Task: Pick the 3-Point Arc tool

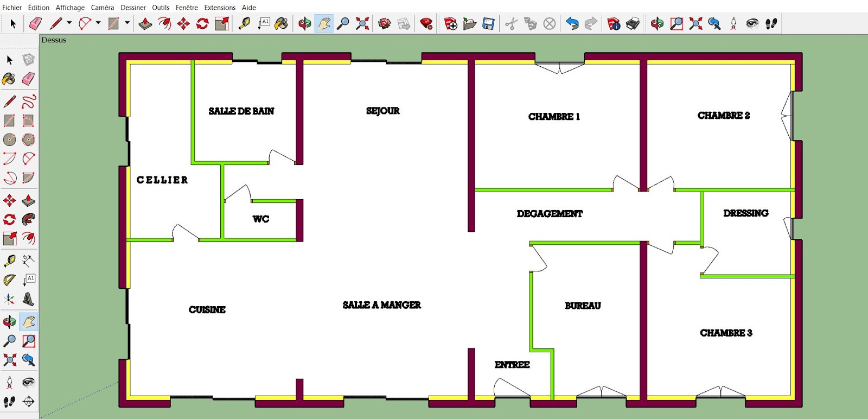Action: click(x=28, y=158)
